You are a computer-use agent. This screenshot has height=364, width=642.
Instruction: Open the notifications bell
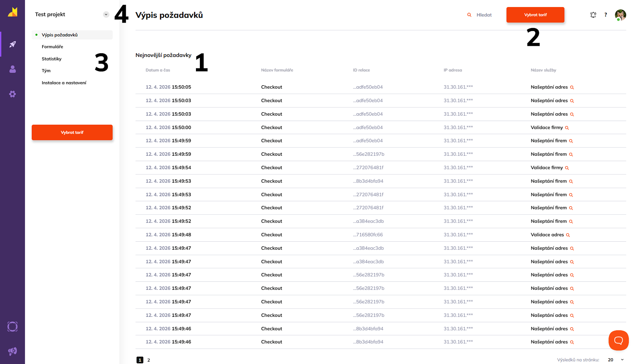click(x=593, y=15)
